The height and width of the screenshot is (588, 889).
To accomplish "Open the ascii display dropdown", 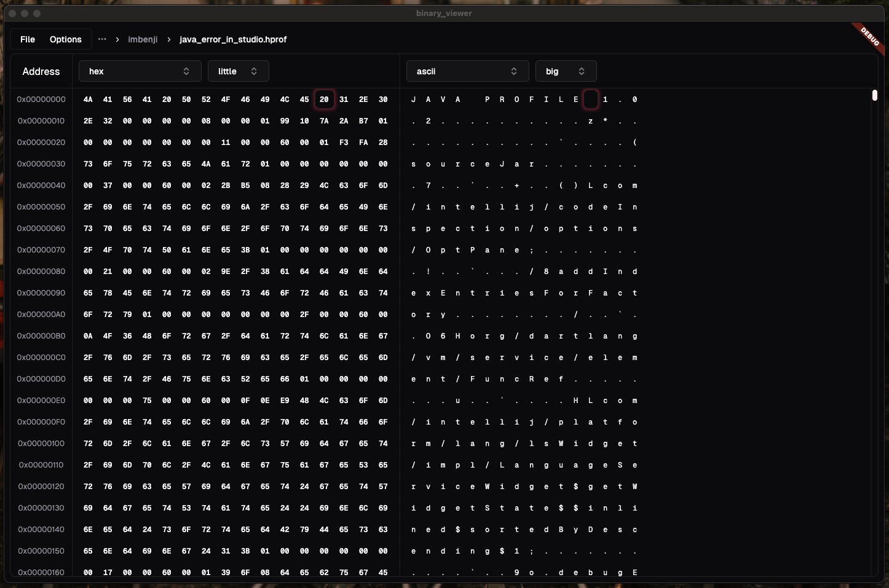I will [467, 71].
